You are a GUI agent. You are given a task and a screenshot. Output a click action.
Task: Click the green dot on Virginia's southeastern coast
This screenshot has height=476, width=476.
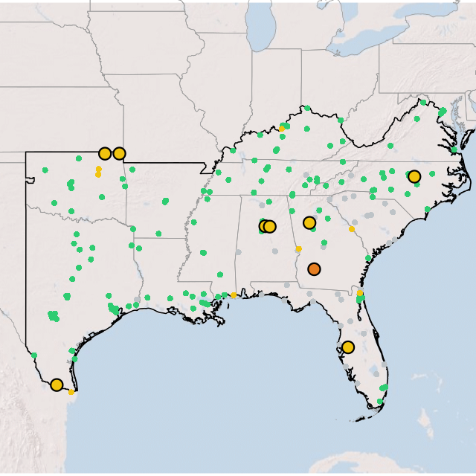(454, 149)
